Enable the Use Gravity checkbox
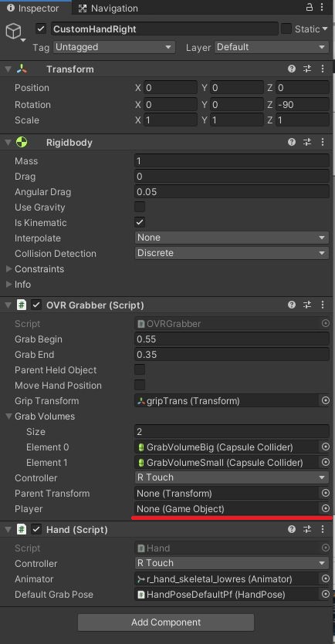This screenshot has height=644, width=335. click(x=140, y=207)
